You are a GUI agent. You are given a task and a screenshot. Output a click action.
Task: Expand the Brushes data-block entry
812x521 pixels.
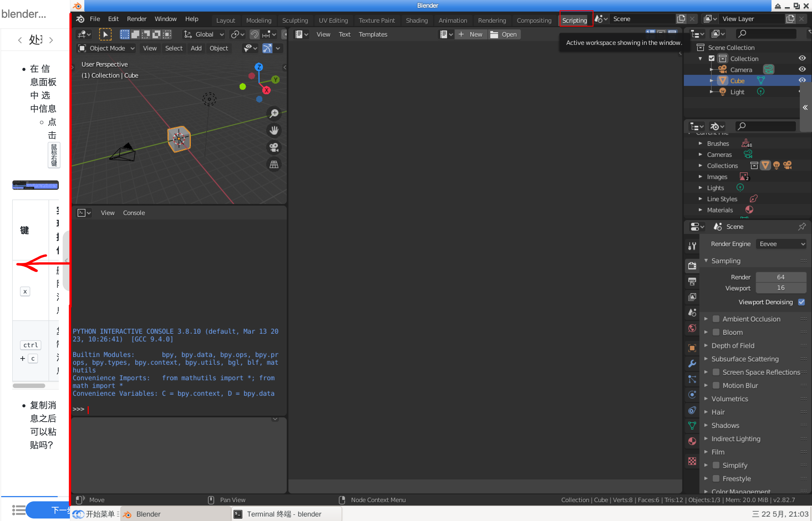tap(700, 144)
